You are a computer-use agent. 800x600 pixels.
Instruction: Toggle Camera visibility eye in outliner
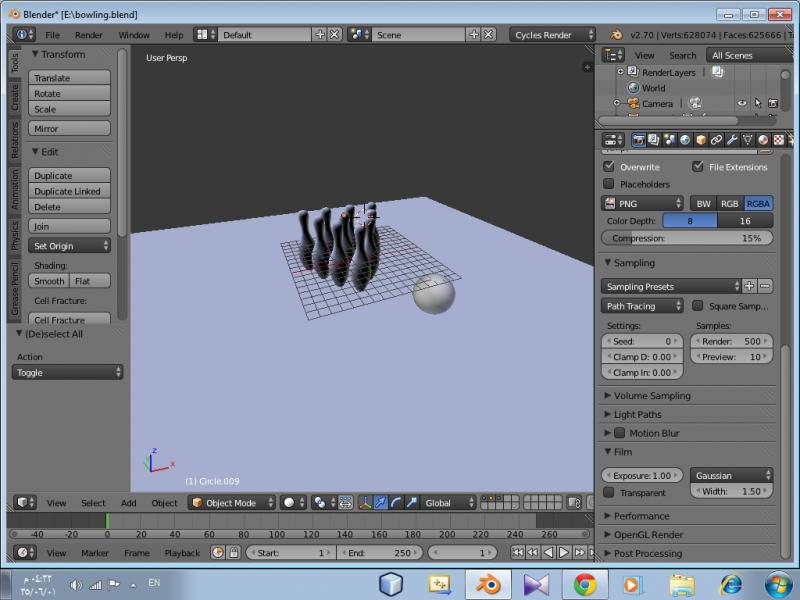coord(742,103)
